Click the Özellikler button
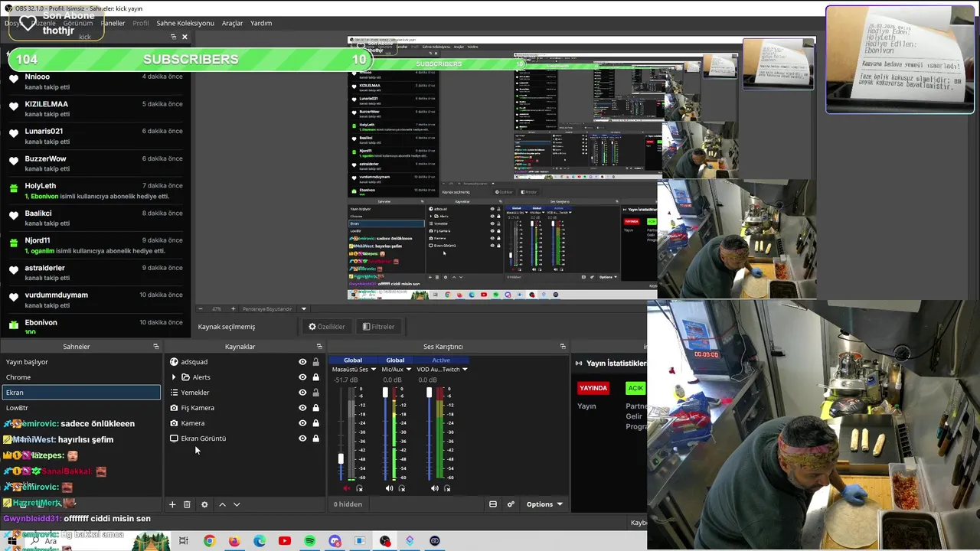 coord(327,327)
